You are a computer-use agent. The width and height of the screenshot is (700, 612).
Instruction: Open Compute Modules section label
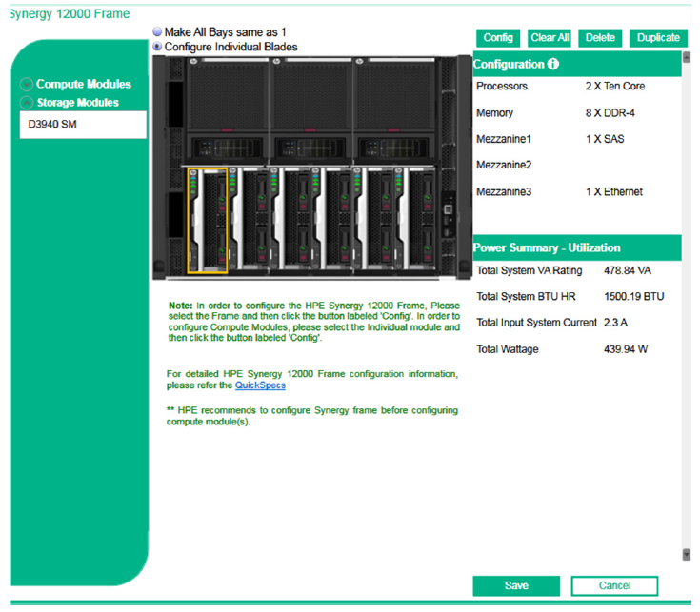pyautogui.click(x=84, y=85)
